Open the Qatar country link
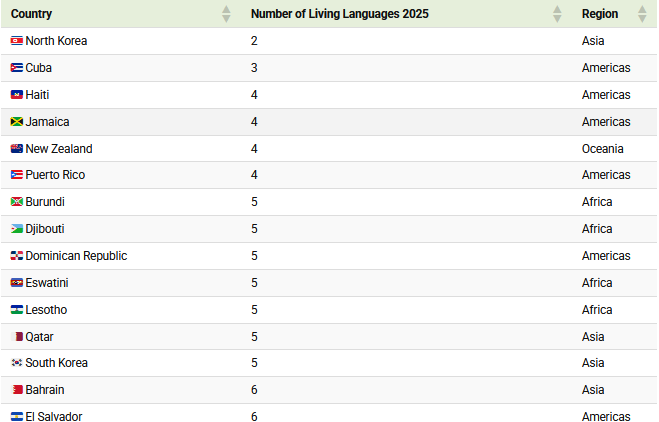 tap(40, 337)
